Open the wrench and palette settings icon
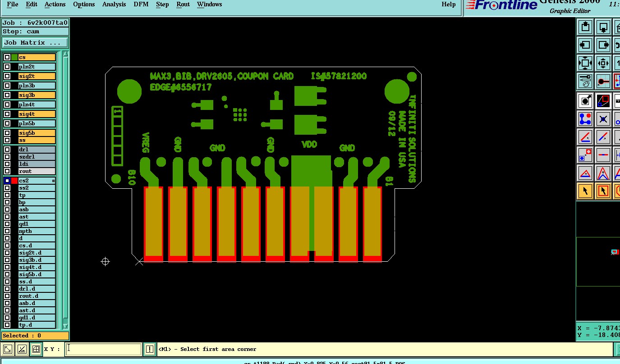 point(585,81)
